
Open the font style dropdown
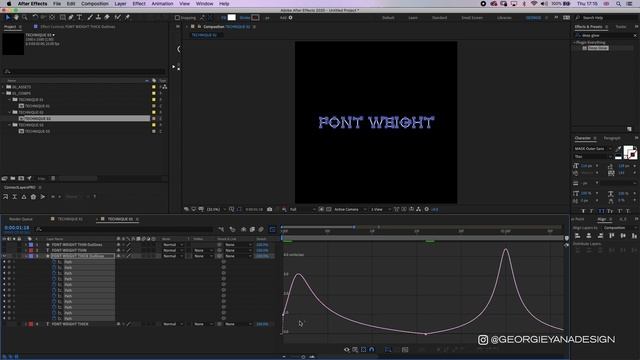click(593, 157)
